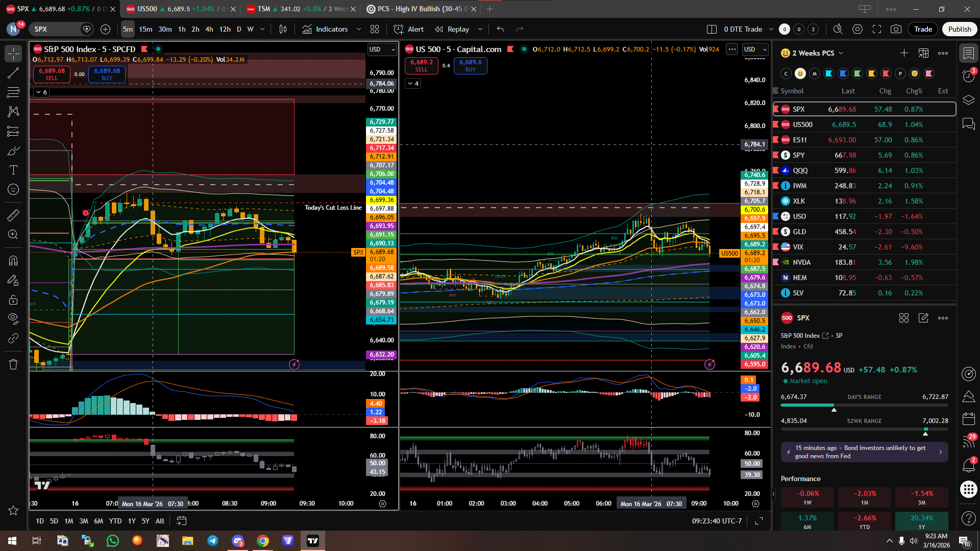Take a chart snapshot with camera icon
This screenshot has height=551, width=980.
click(x=896, y=29)
